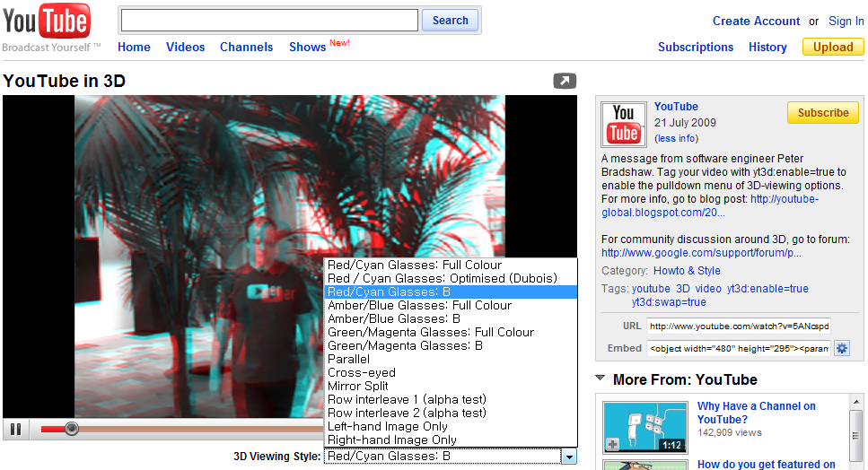Click the 'video' tag link
868x470 pixels.
click(708, 289)
